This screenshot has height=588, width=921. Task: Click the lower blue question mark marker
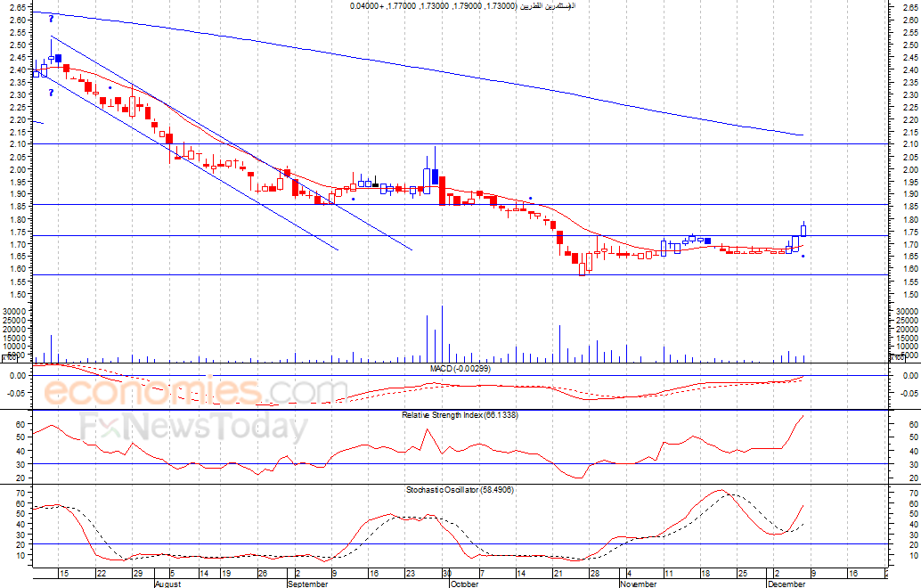coord(52,93)
